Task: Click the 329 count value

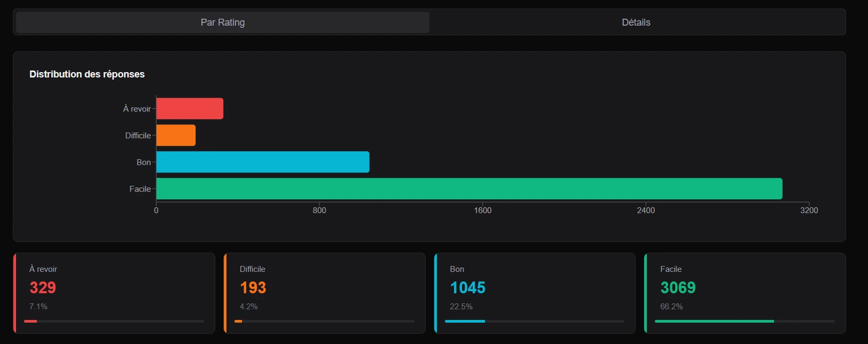Action: [x=43, y=287]
